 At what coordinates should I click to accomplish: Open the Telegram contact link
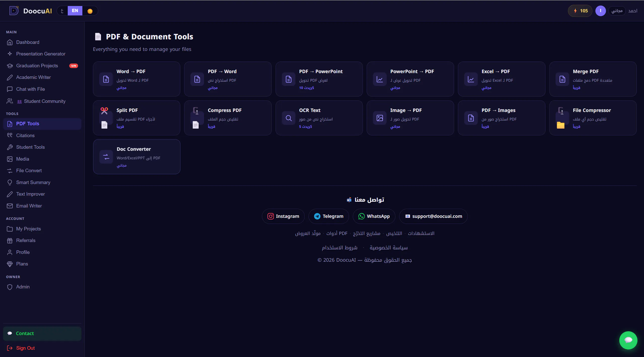tap(329, 216)
